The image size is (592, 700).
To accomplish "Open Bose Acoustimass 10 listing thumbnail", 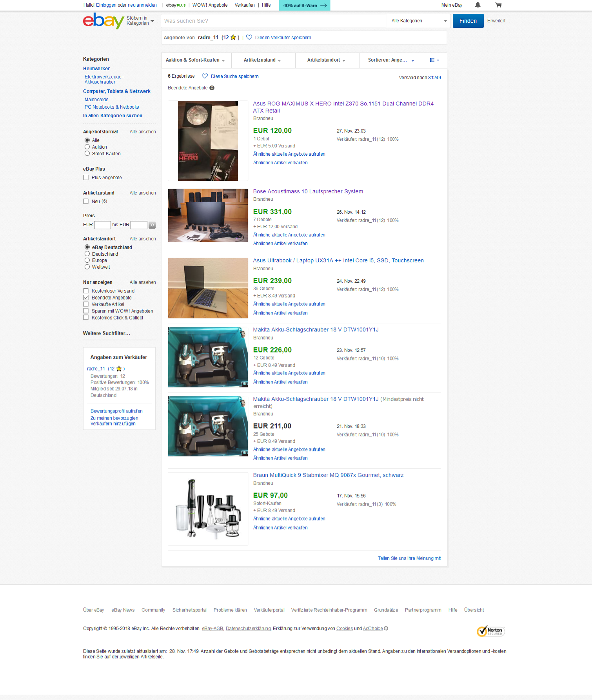I will [x=208, y=215].
